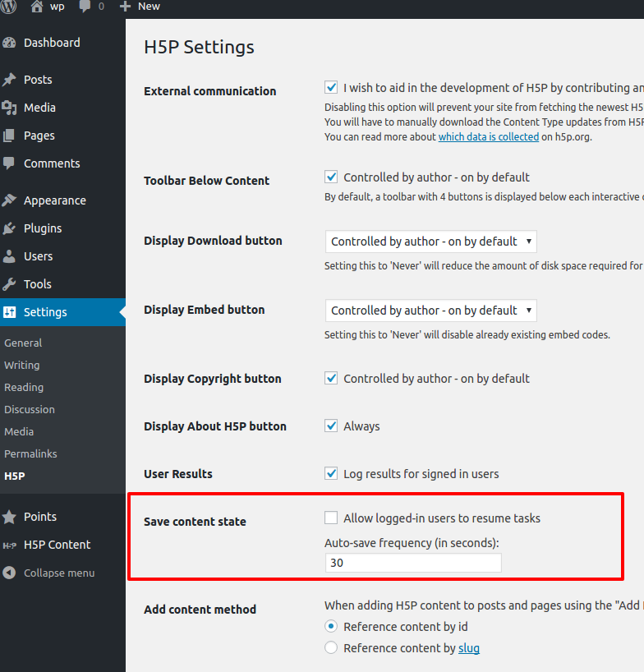Click the Appearance brush icon
This screenshot has width=644, height=672.
click(x=9, y=200)
